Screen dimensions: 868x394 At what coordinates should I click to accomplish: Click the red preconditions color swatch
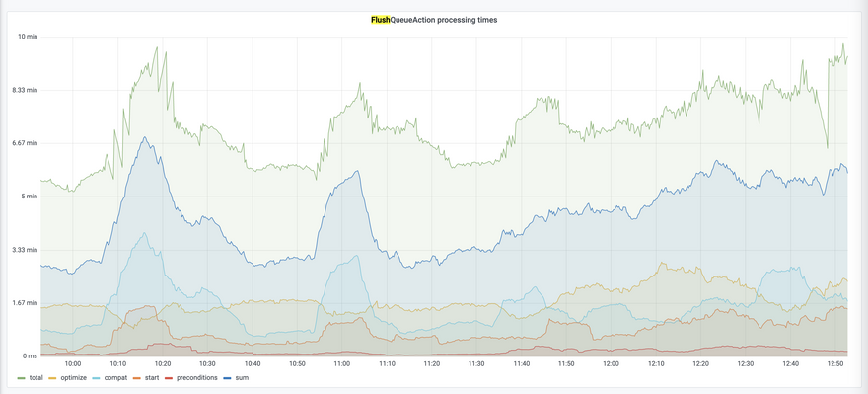pos(170,378)
